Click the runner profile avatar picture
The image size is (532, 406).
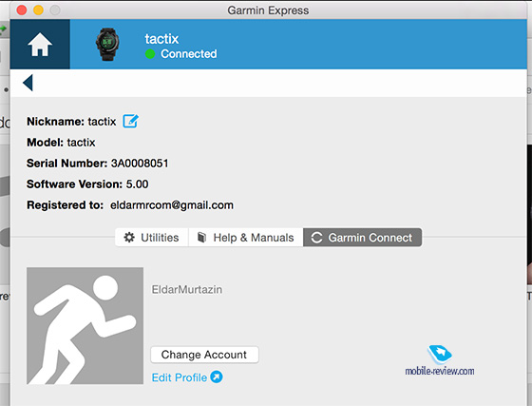coord(85,325)
